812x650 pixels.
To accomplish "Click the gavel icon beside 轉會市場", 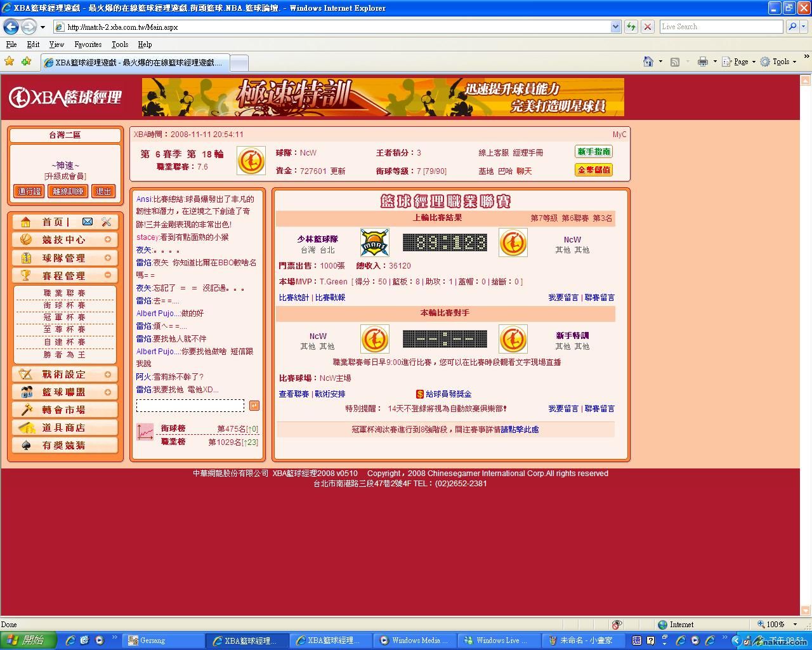I will click(x=26, y=409).
